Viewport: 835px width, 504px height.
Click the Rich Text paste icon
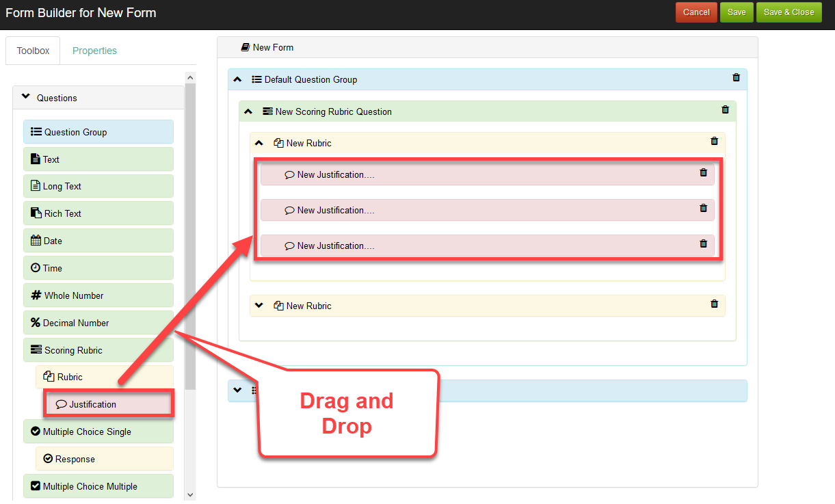click(x=36, y=213)
